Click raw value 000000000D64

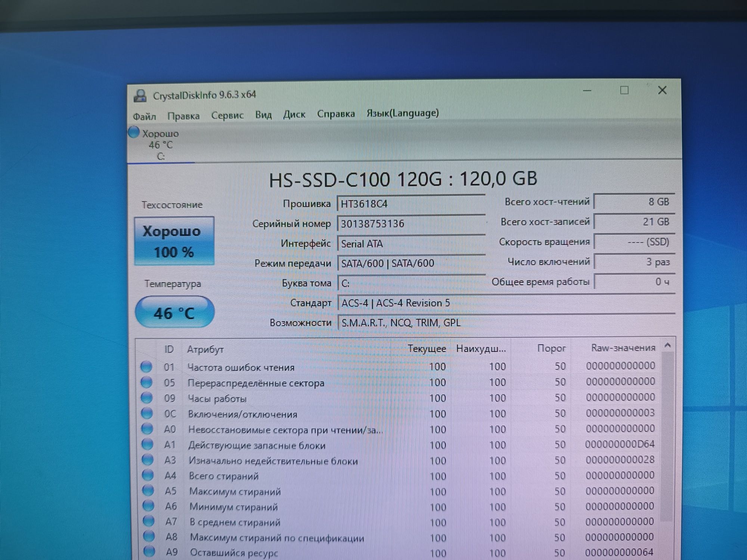click(620, 444)
